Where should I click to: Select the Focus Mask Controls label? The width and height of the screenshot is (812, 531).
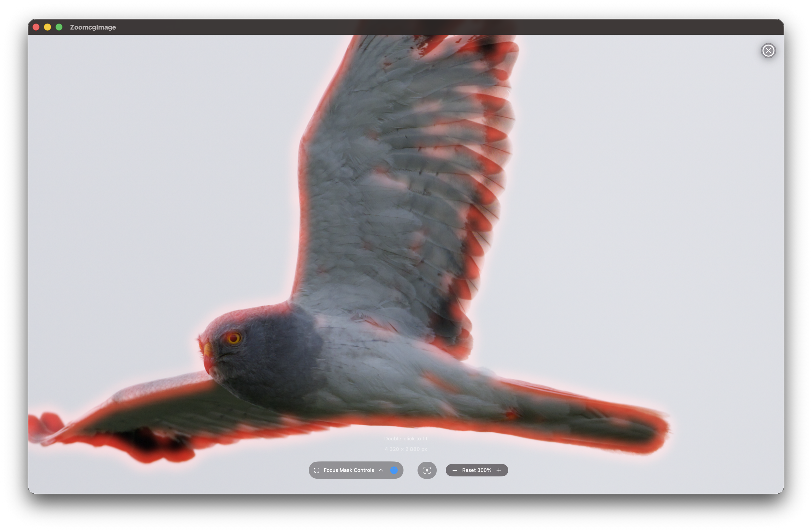[x=349, y=470]
